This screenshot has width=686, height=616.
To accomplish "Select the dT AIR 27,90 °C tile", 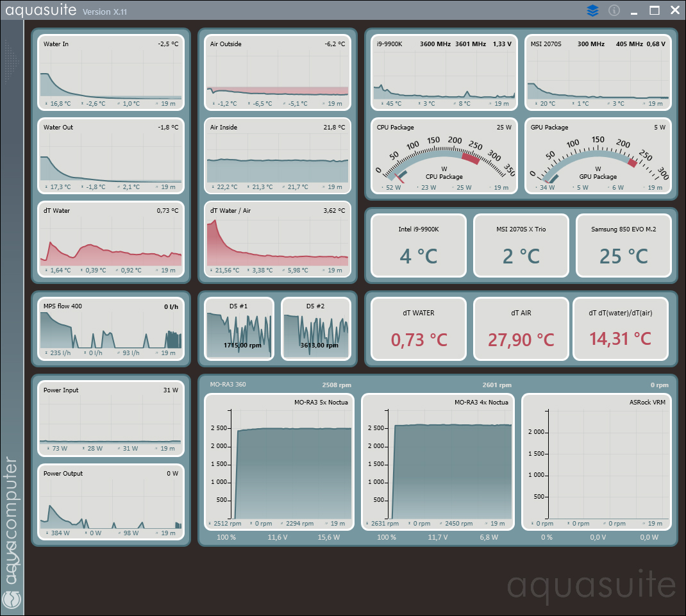I will 521,329.
